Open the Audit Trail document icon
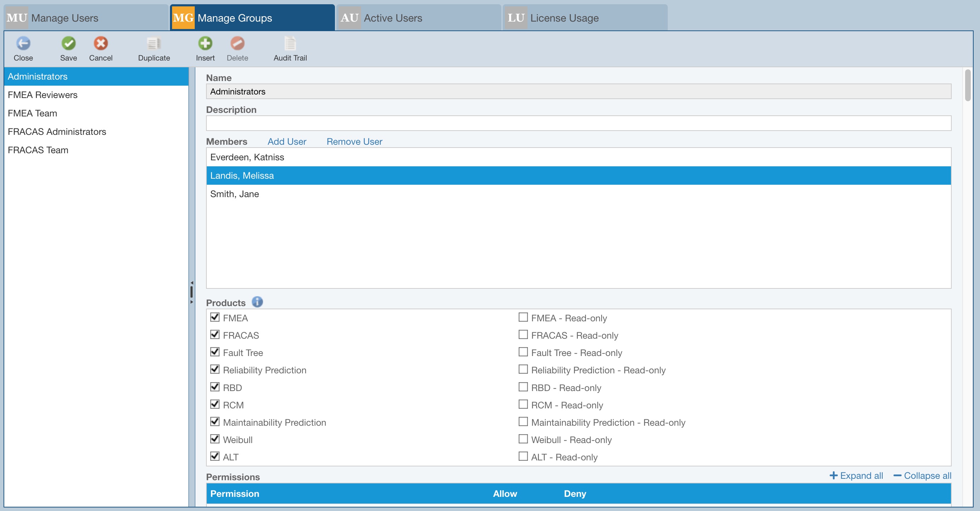The width and height of the screenshot is (980, 511). (x=290, y=43)
